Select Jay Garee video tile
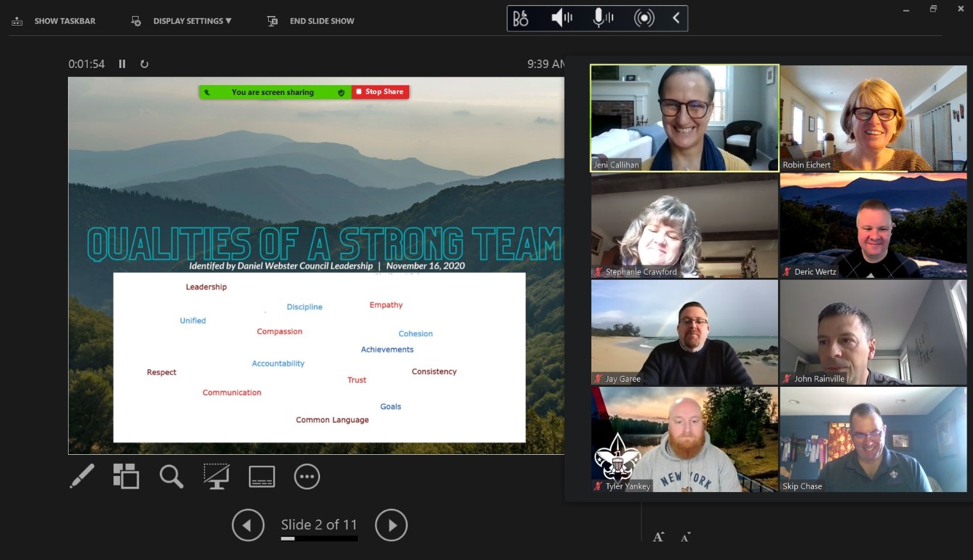Viewport: 973px width, 560px height. click(684, 332)
